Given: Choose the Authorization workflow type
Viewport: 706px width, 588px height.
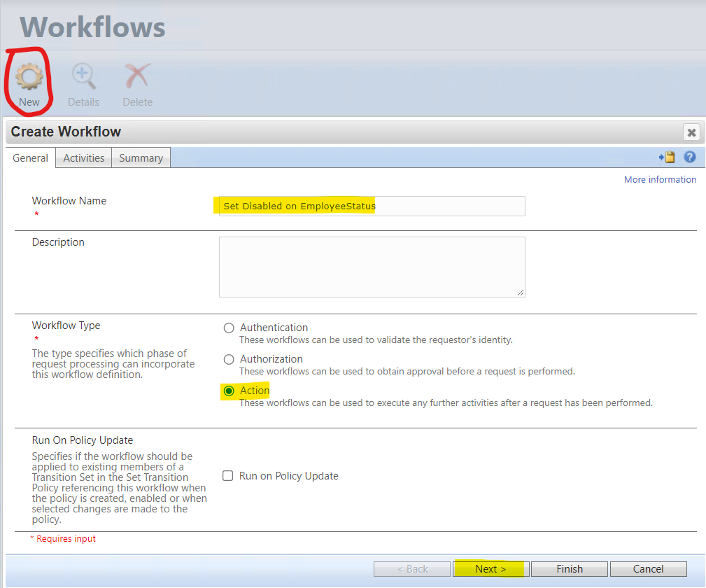Looking at the screenshot, I should pyautogui.click(x=229, y=359).
